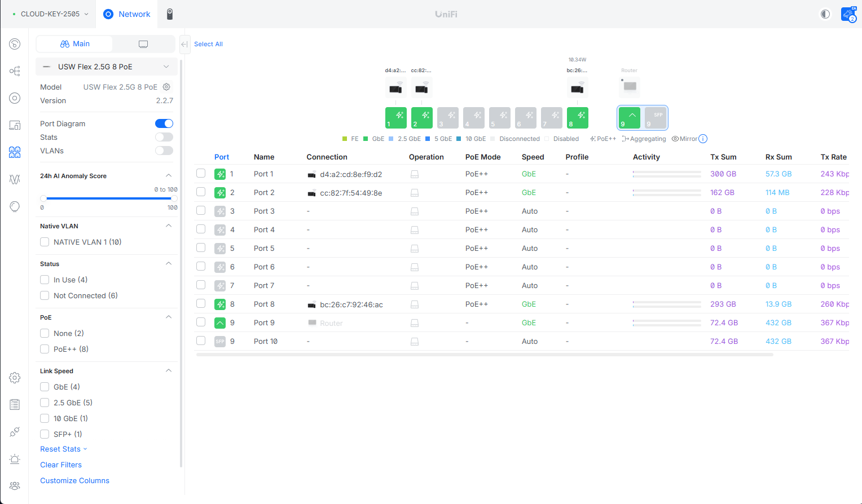Tick the 2.5 GbE link speed checkbox
This screenshot has width=862, height=504.
click(x=45, y=403)
